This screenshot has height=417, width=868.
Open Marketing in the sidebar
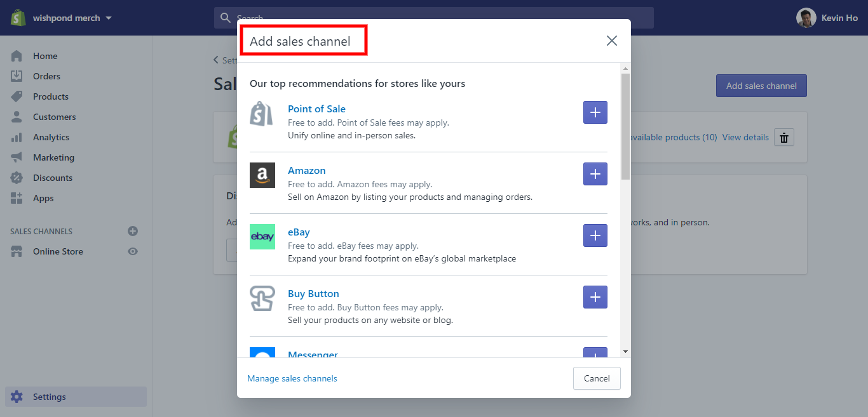53,157
